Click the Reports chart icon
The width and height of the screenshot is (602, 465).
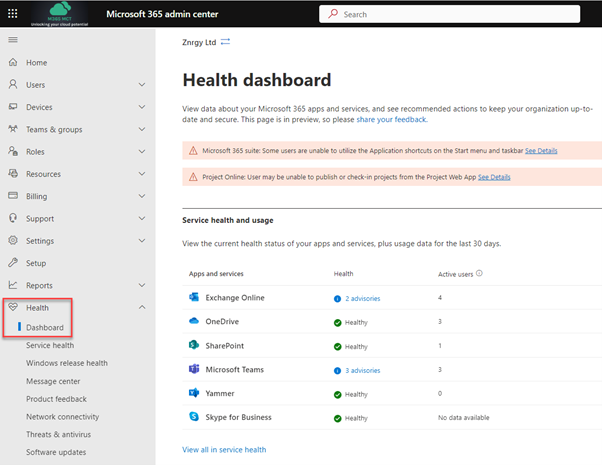13,285
